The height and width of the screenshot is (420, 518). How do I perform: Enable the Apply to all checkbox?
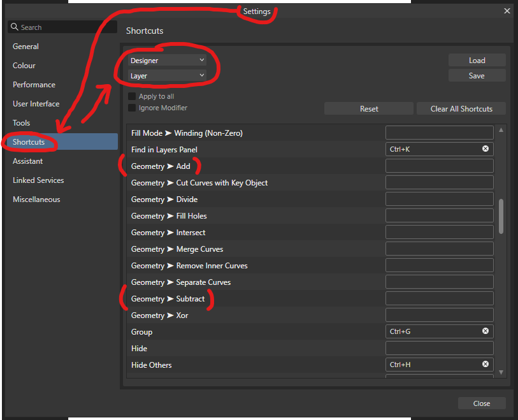(x=132, y=96)
